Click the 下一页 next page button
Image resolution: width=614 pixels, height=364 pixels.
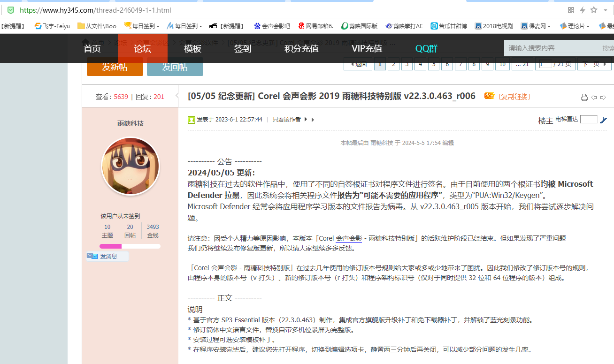pyautogui.click(x=594, y=64)
